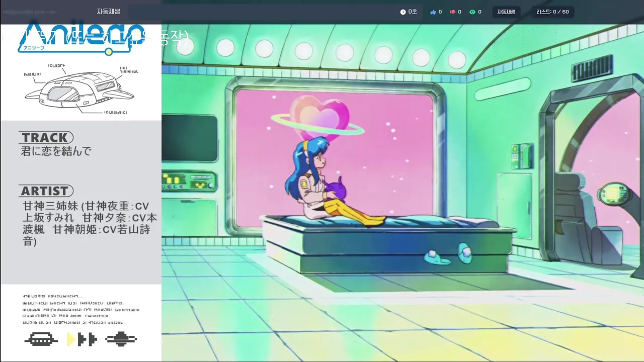Screen dimensions: 644x362
Task: Open the 리스트: 0 / 60 list button
Action: tap(552, 12)
